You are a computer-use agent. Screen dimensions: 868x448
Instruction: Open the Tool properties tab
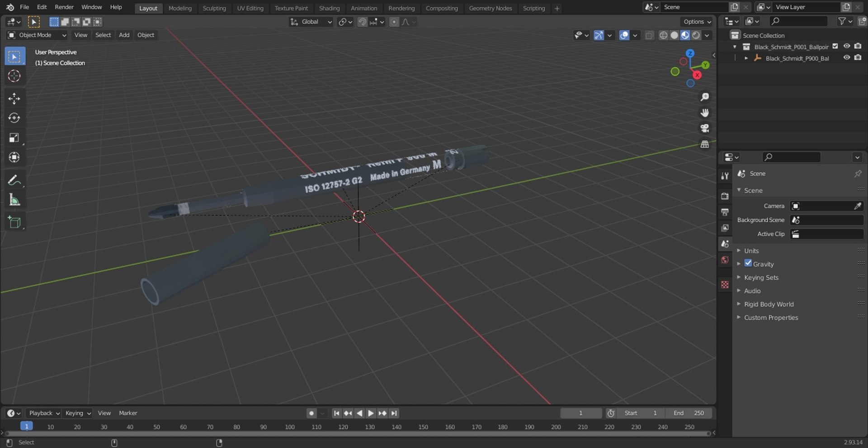[x=725, y=176]
